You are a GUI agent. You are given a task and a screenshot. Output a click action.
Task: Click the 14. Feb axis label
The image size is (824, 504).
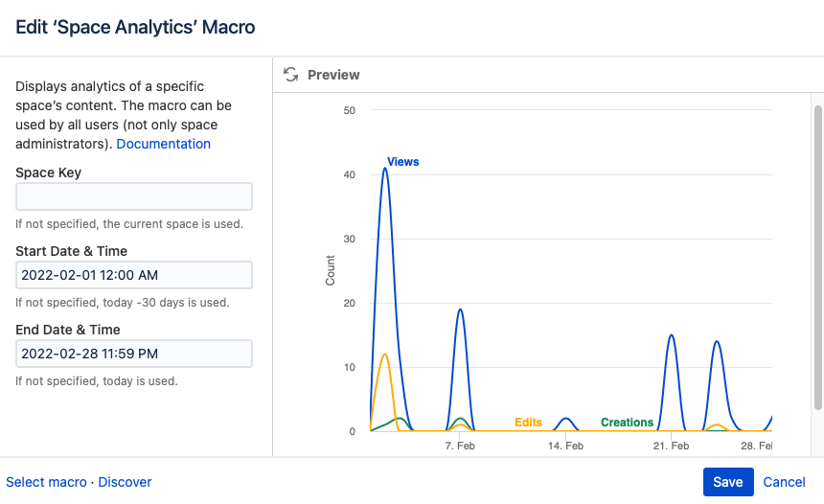(x=566, y=447)
